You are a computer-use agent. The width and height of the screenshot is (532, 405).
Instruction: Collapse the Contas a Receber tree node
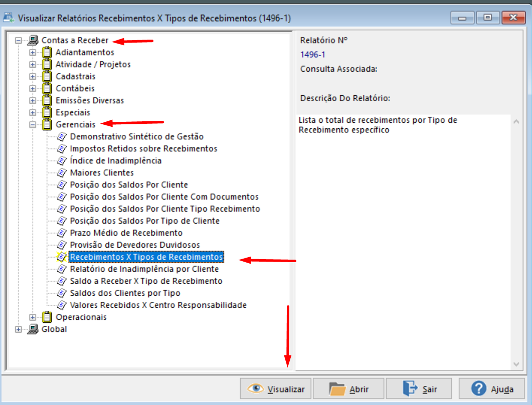(19, 41)
